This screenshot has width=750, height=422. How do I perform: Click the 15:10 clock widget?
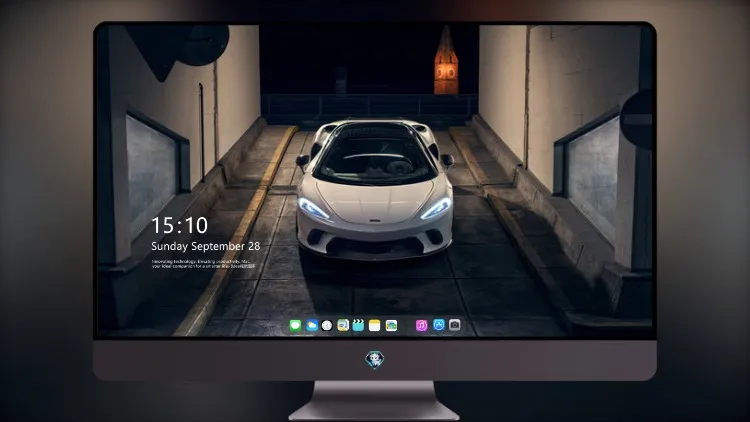[179, 225]
